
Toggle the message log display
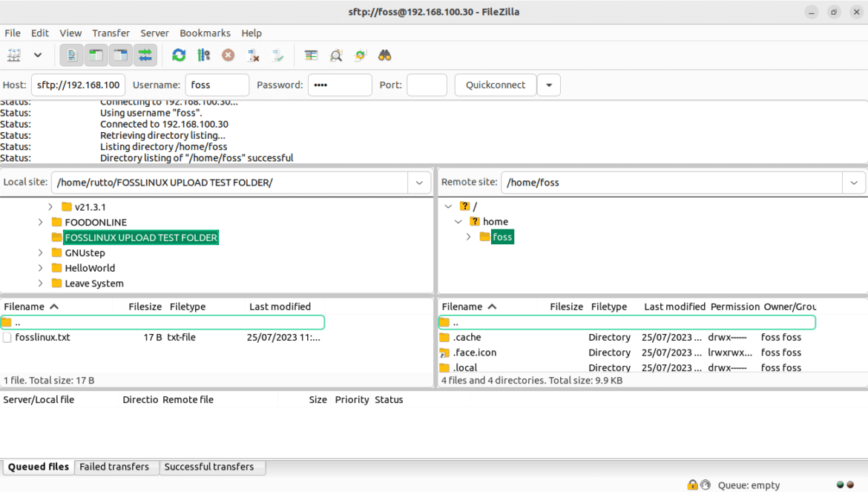[x=72, y=56]
